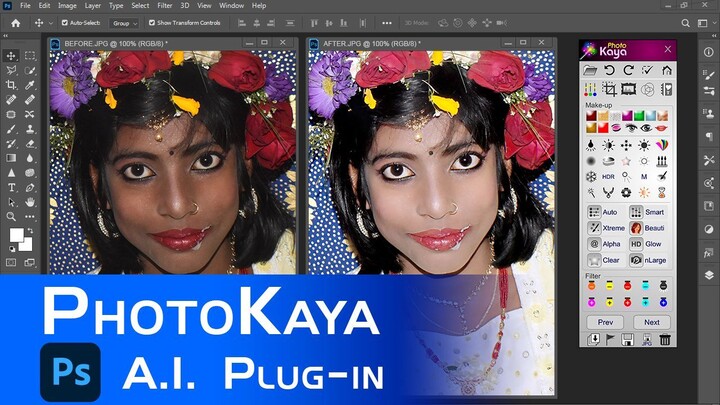Image resolution: width=720 pixels, height=405 pixels.
Task: Click the search icon at top right
Action: [x=685, y=23]
